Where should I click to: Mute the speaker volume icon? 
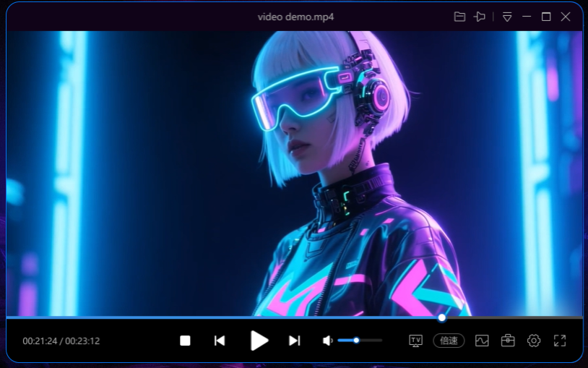pos(327,341)
